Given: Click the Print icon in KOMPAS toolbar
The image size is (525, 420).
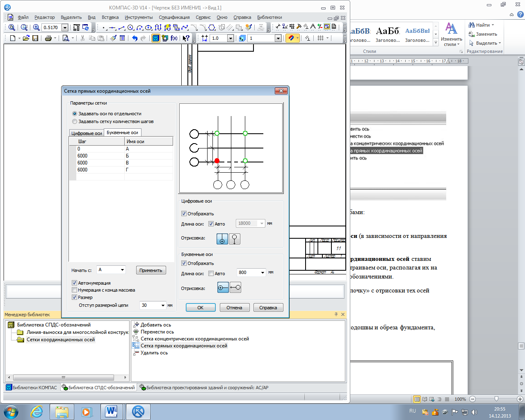Looking at the screenshot, I should click(x=48, y=38).
